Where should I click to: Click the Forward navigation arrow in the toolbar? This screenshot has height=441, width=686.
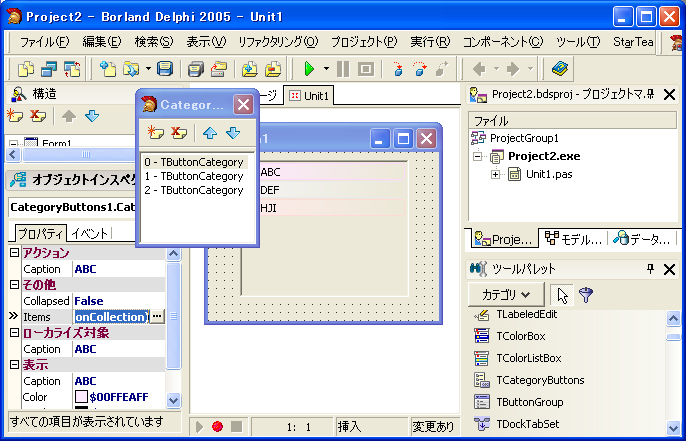click(512, 69)
